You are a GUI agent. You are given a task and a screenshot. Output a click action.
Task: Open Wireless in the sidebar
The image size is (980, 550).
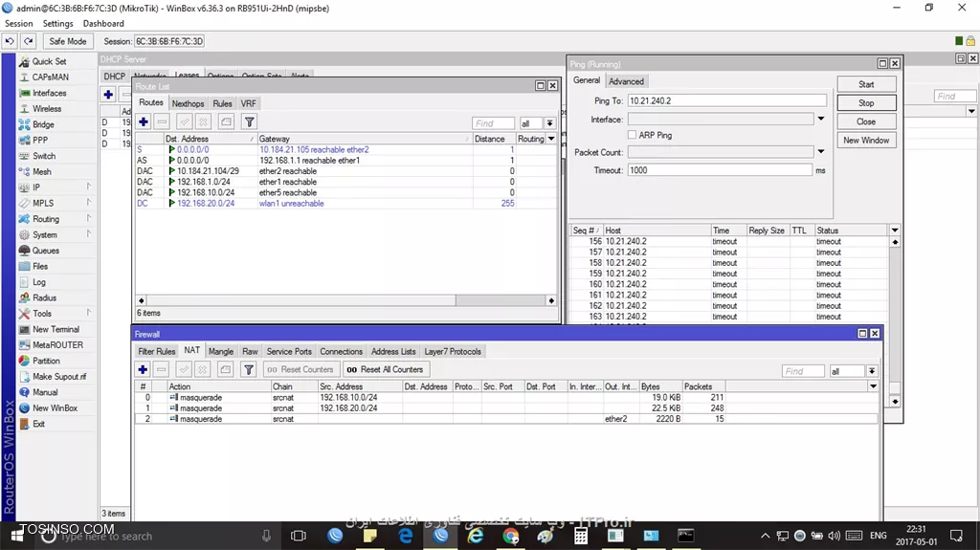[47, 108]
